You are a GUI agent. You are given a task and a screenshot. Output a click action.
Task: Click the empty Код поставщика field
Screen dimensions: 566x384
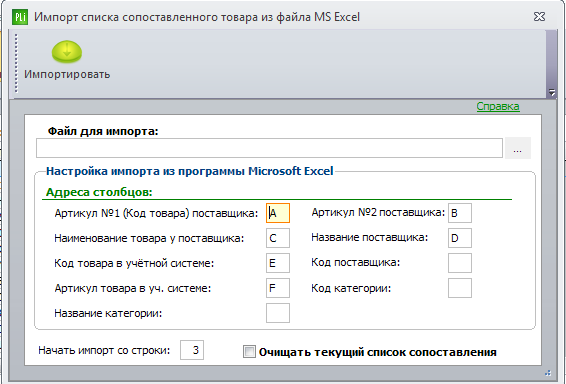pyautogui.click(x=460, y=263)
